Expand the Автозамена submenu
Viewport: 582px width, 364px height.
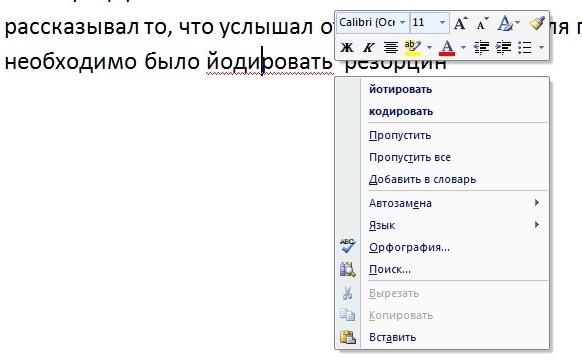[x=454, y=203]
